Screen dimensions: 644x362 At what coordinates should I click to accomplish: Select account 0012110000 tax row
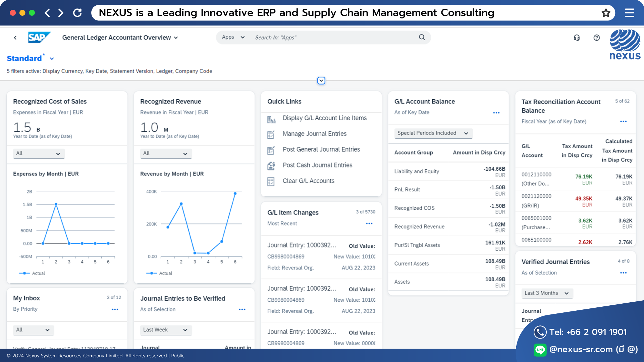576,179
